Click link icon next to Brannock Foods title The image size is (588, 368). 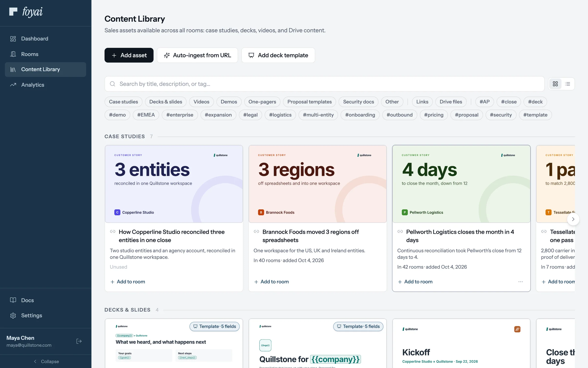coord(257,232)
